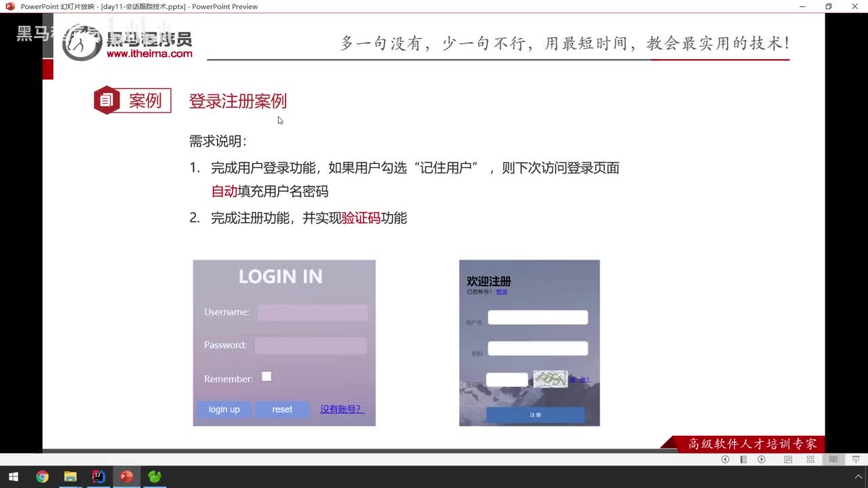Select Reading View icon in status bar

coord(833,460)
